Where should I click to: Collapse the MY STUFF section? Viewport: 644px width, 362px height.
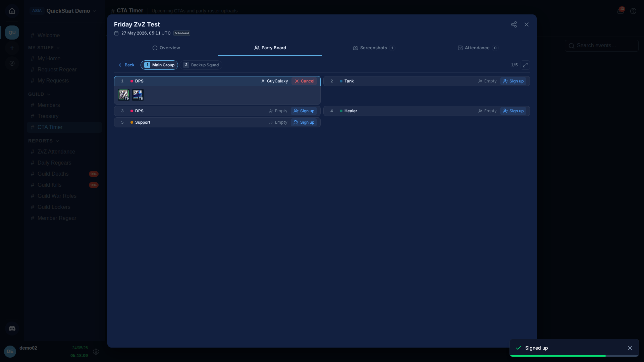pyautogui.click(x=44, y=48)
